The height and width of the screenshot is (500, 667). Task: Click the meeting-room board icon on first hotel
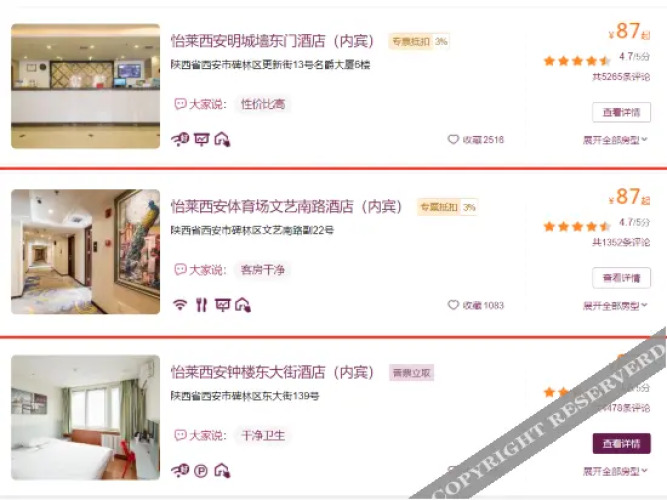click(x=202, y=139)
